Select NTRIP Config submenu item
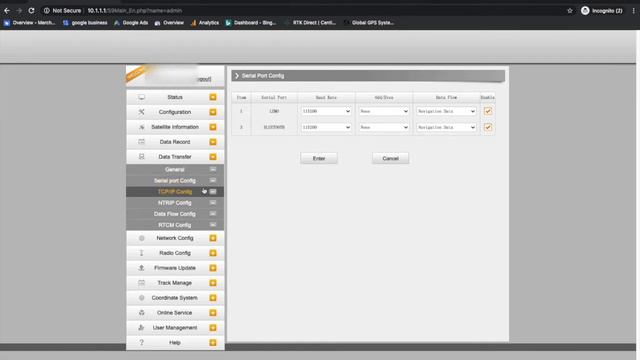The width and height of the screenshot is (640, 360). 175,203
